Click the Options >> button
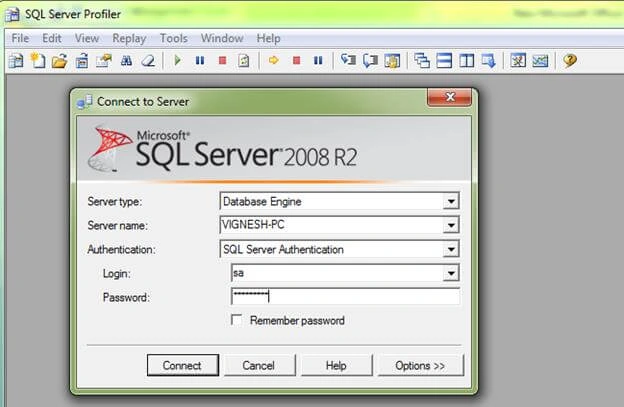Screen dimensions: 624x407 tap(420, 365)
